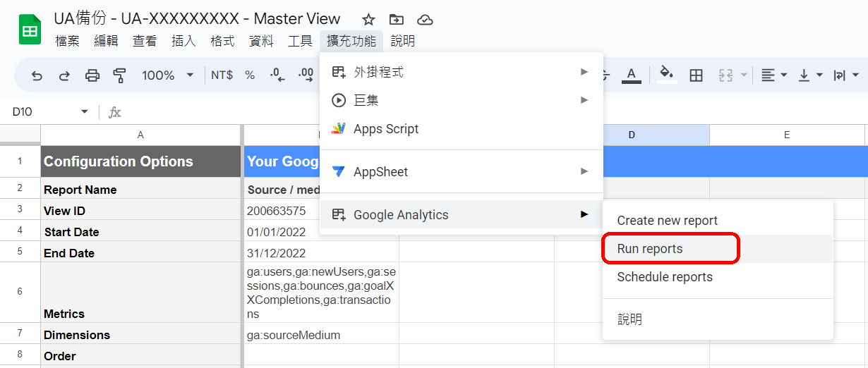Increase decimal places

tap(306, 75)
